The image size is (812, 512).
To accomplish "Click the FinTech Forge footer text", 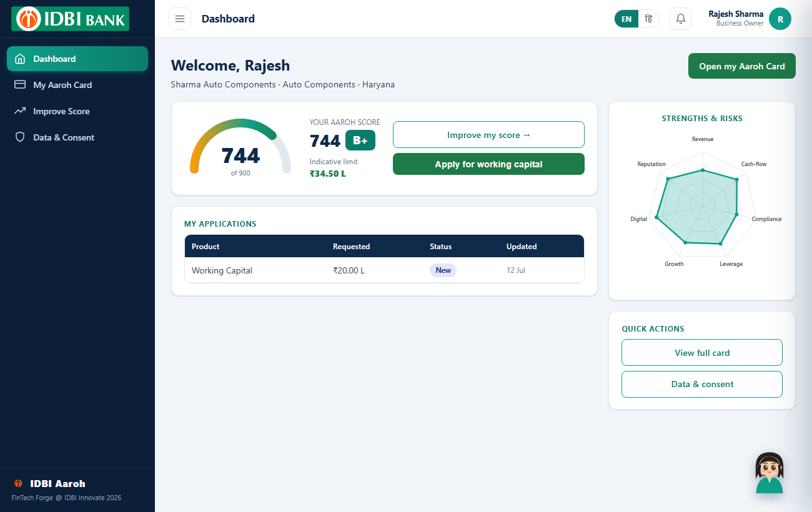I will tap(67, 498).
